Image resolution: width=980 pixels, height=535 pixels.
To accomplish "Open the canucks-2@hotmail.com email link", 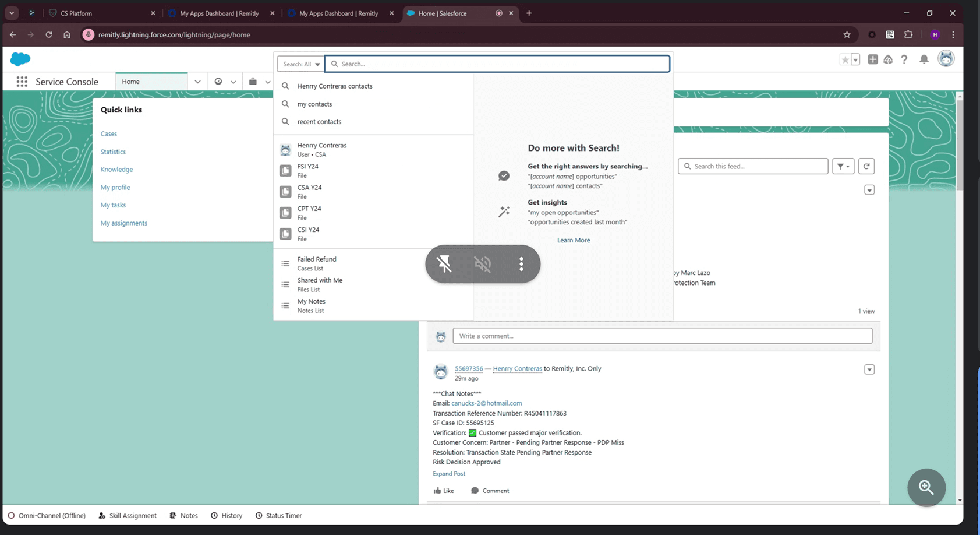I will pyautogui.click(x=487, y=403).
